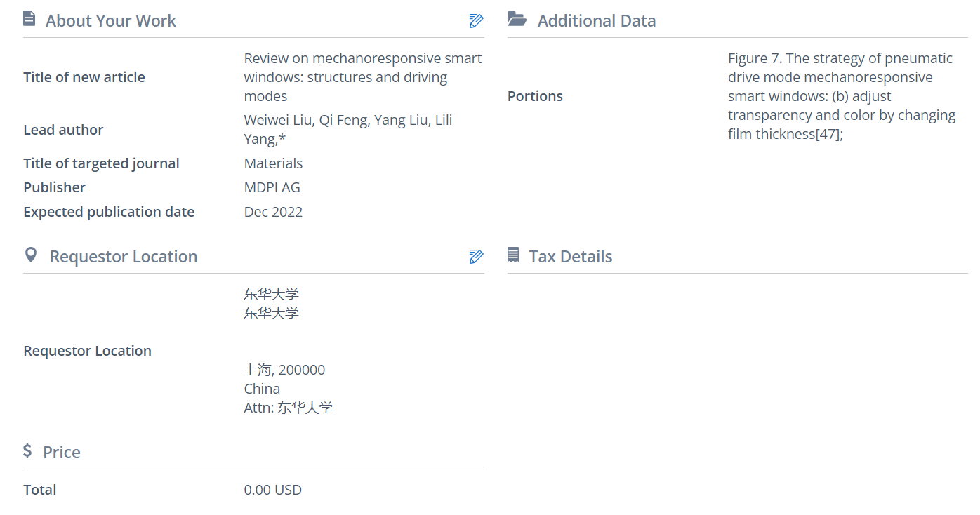Click the Figure 7 portions description

[x=841, y=96]
